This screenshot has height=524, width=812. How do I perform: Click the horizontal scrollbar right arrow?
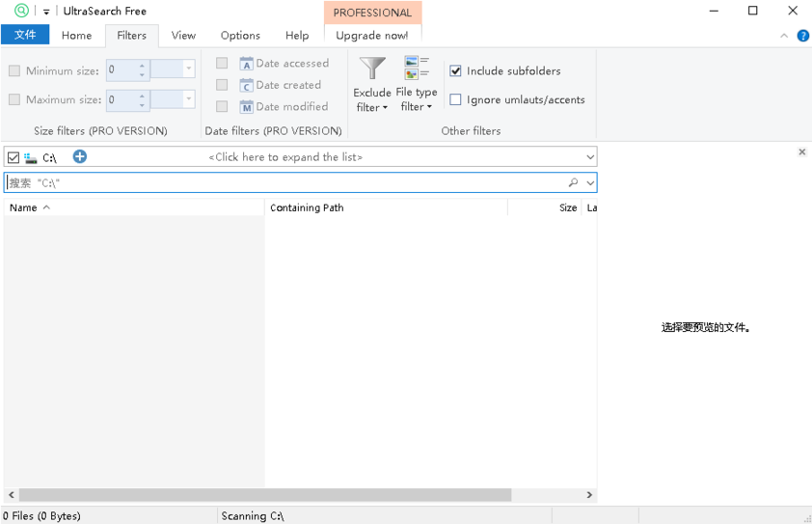point(589,495)
